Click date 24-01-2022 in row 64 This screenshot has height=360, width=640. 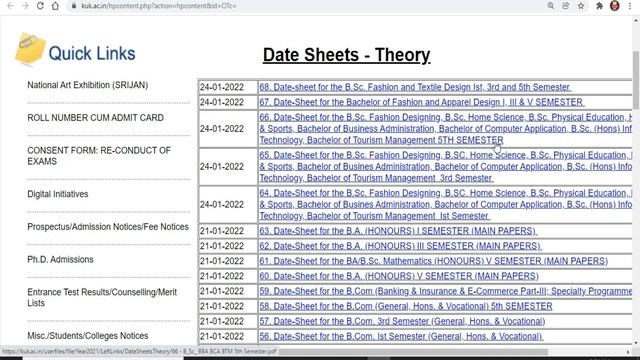pyautogui.click(x=222, y=204)
